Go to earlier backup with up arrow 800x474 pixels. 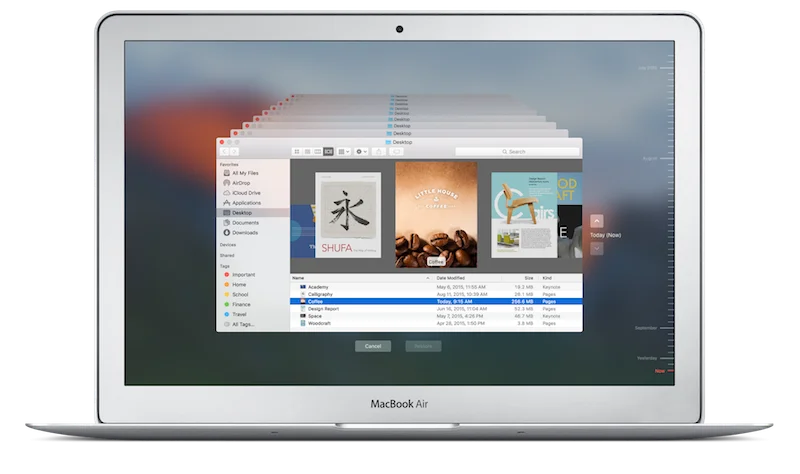[x=597, y=221]
